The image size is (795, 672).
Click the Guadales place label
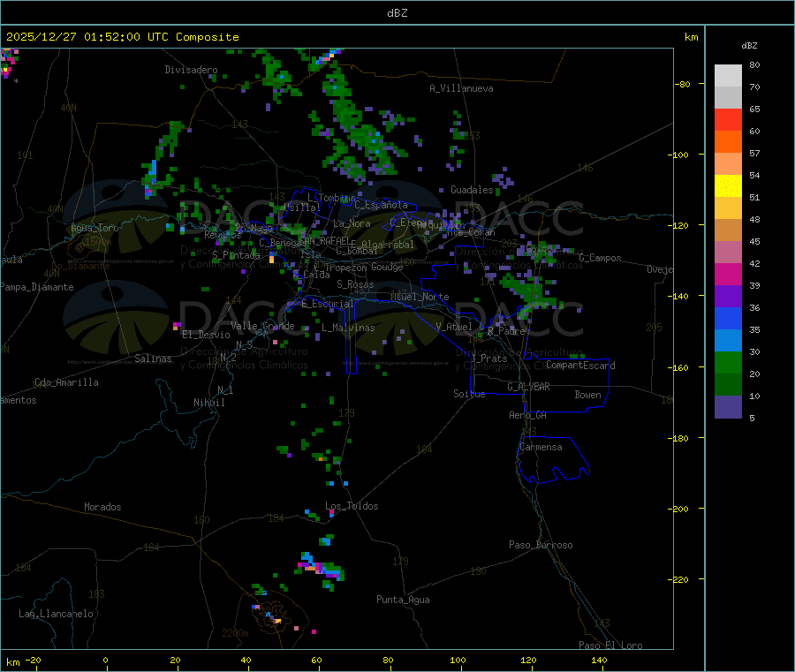[x=472, y=190]
